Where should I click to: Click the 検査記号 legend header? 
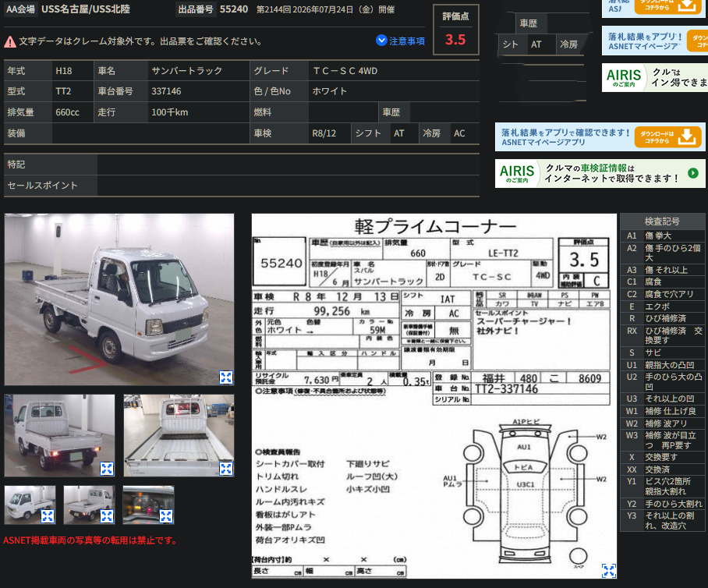pos(662,221)
